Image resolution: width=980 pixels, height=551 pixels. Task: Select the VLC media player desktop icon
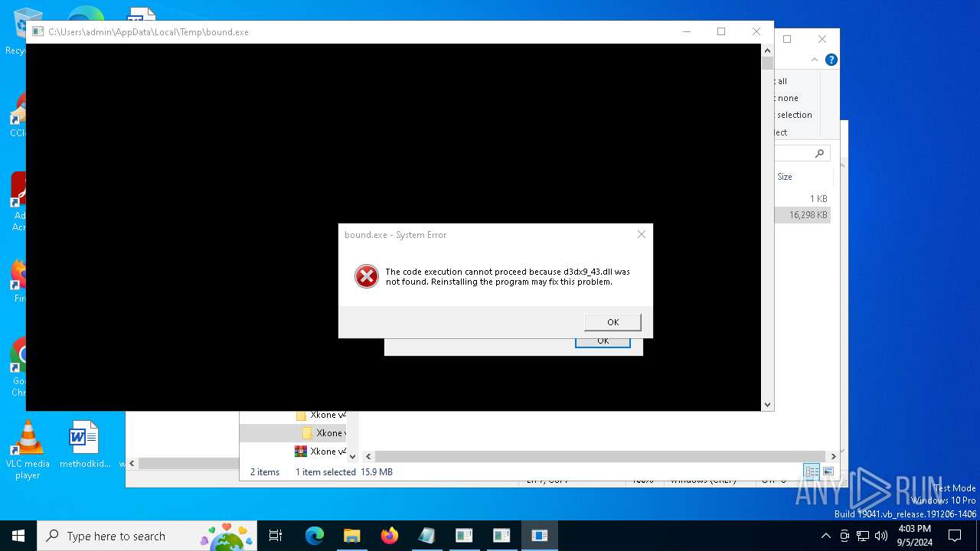(x=28, y=451)
